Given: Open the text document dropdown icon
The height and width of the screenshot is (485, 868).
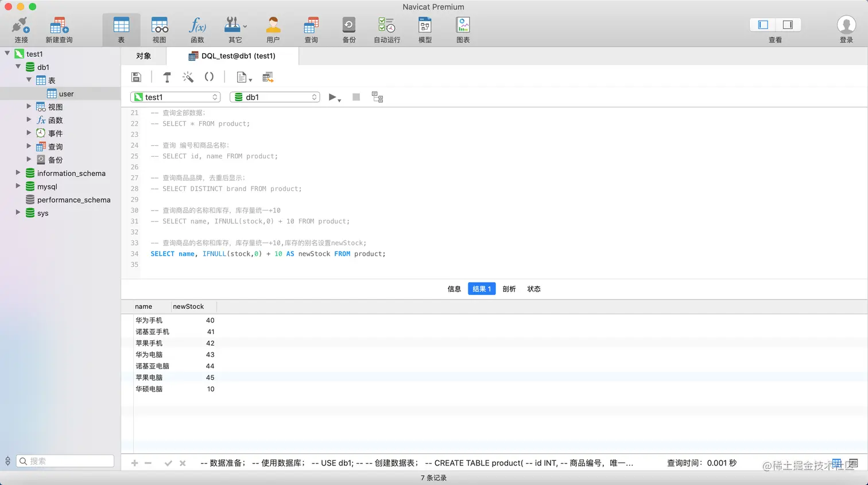Looking at the screenshot, I should 244,77.
